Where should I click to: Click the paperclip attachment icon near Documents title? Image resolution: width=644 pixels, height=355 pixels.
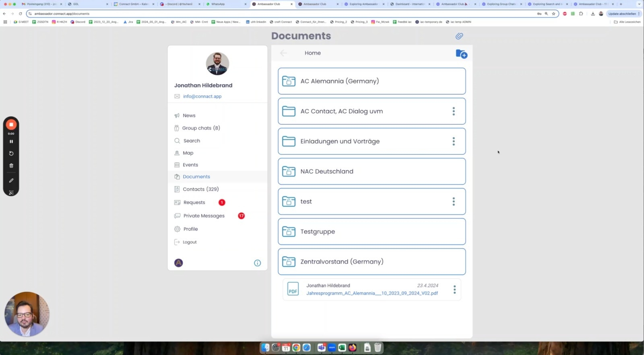point(459,36)
